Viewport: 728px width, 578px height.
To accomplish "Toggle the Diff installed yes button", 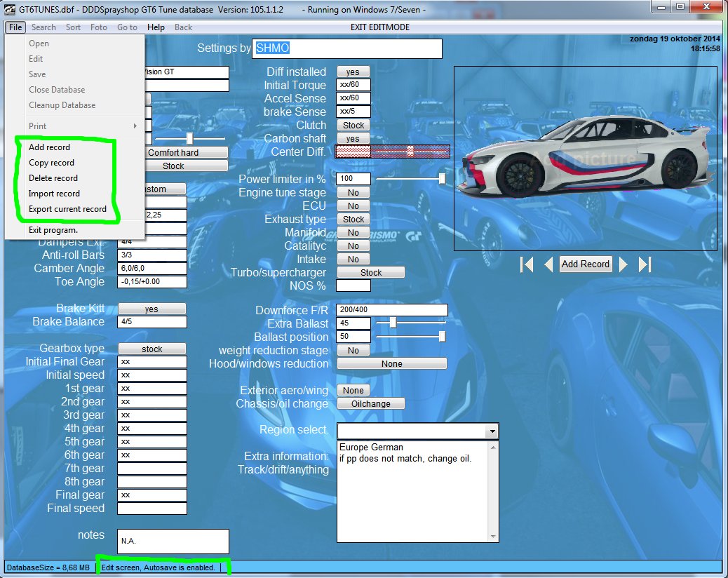I will tap(353, 72).
